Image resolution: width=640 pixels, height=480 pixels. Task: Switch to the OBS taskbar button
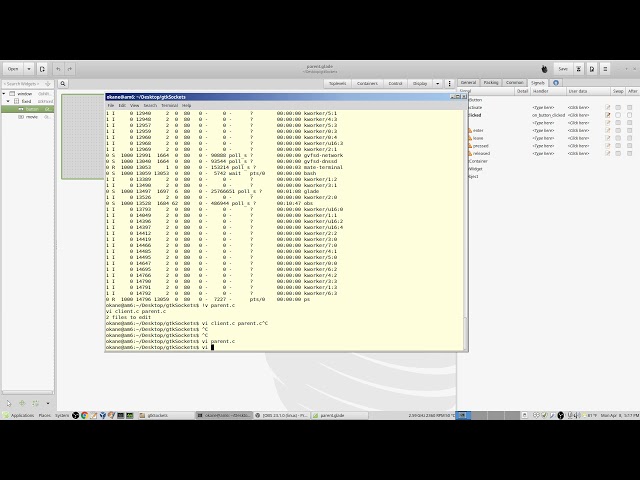[x=282, y=416]
